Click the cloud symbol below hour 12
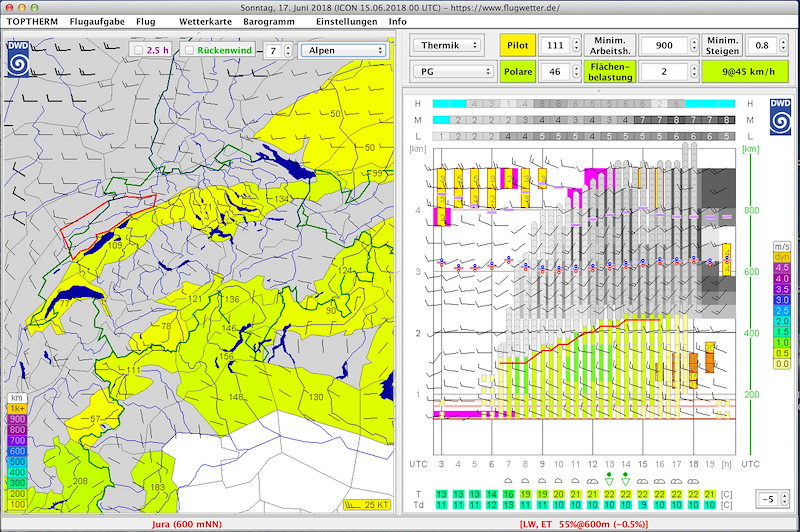The image size is (800, 532). click(x=592, y=480)
